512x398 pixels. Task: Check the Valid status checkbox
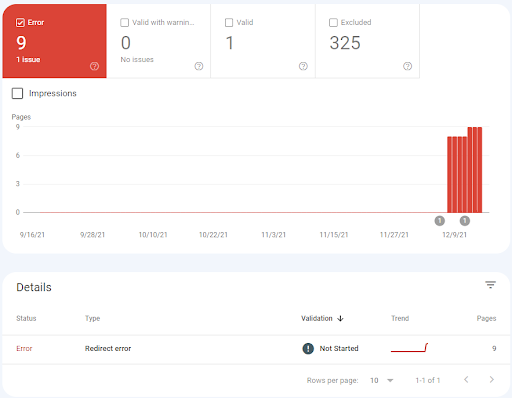coord(229,23)
